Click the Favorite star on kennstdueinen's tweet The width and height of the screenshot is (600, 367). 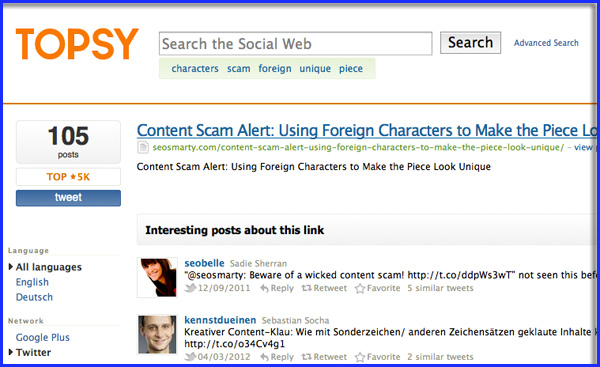[x=360, y=357]
